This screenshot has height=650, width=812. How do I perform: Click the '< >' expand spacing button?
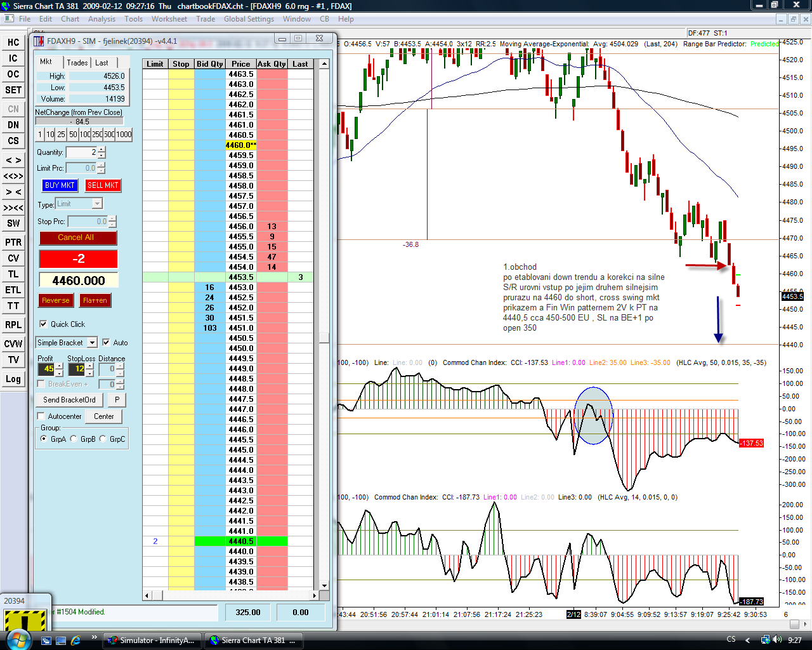tap(13, 160)
